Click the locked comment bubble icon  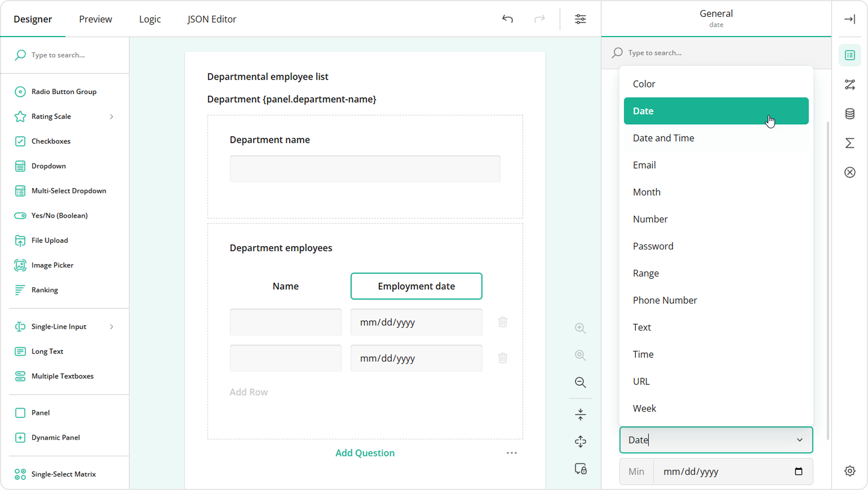tap(580, 469)
